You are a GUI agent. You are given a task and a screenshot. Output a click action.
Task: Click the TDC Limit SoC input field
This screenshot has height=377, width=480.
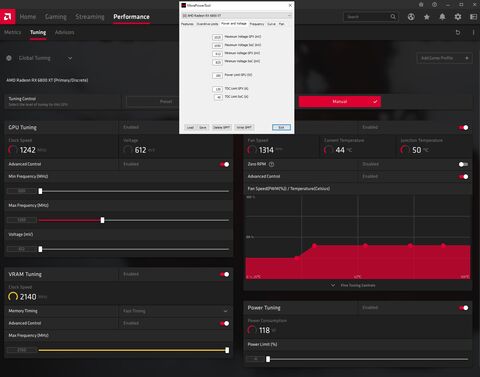coord(218,97)
